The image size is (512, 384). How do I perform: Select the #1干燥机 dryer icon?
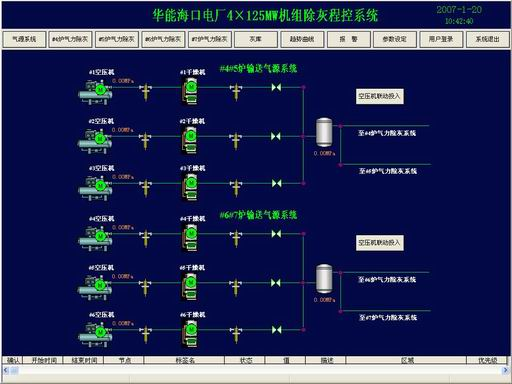(190, 90)
